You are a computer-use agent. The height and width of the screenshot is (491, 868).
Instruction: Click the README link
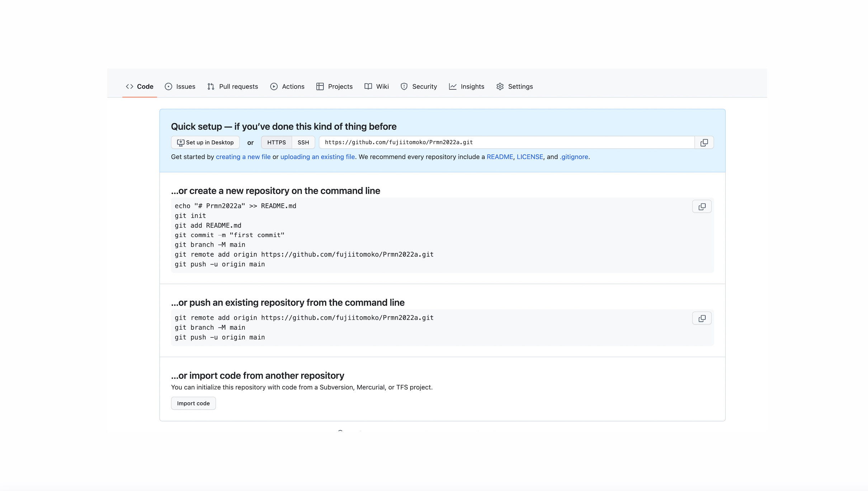(500, 157)
